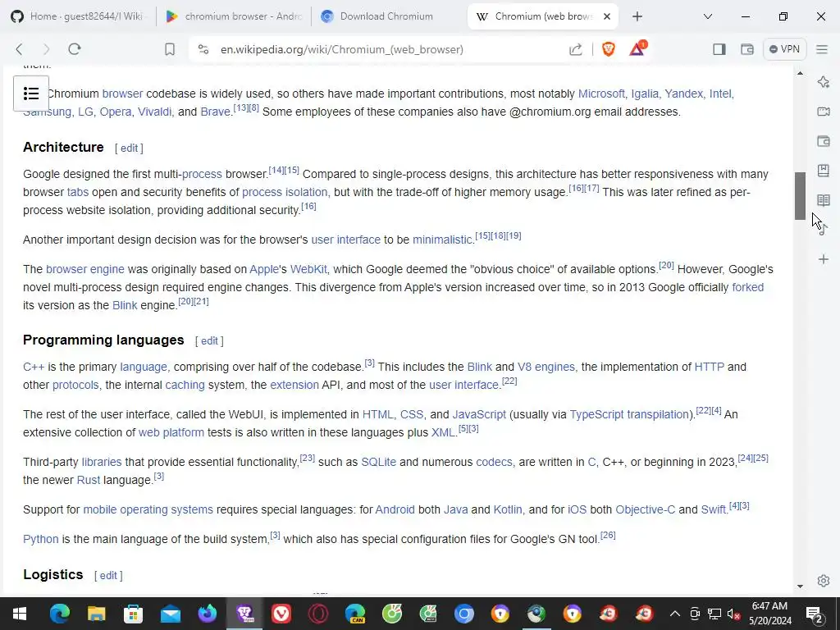
Task: Bookmark this page with the bookmark icon
Action: pos(170,49)
